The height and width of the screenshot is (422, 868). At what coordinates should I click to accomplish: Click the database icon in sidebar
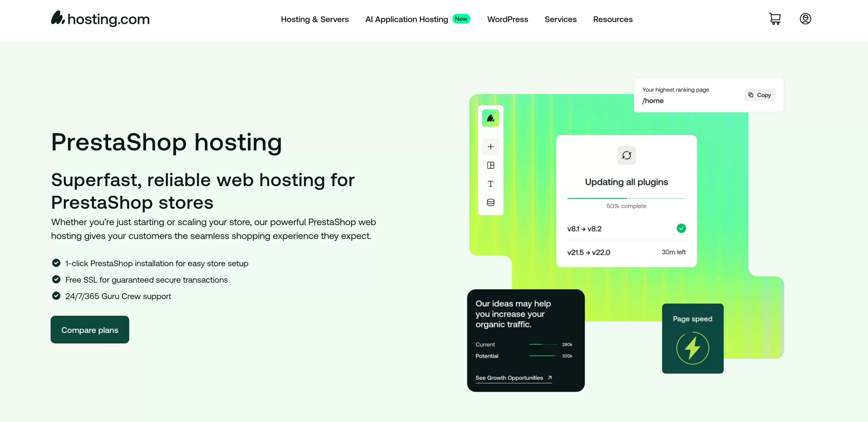(491, 203)
